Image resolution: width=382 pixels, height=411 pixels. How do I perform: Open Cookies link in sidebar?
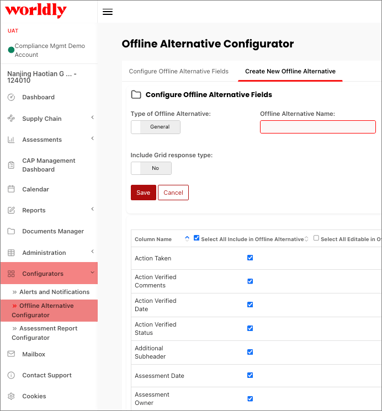34,396
